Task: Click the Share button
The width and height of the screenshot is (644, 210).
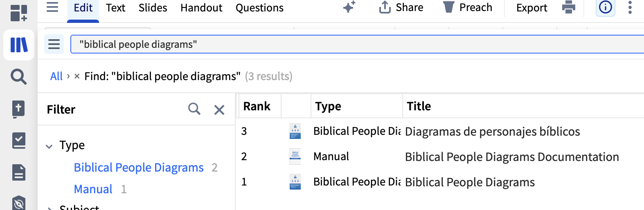Action: [401, 7]
